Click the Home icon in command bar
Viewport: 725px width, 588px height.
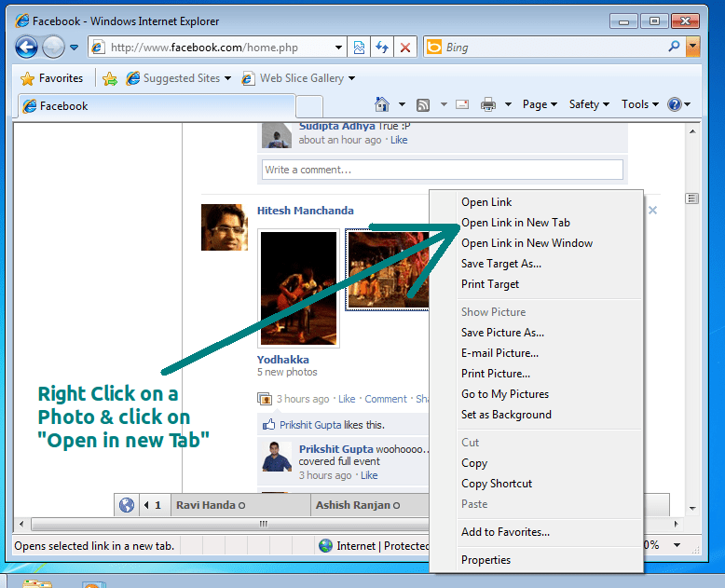[382, 104]
